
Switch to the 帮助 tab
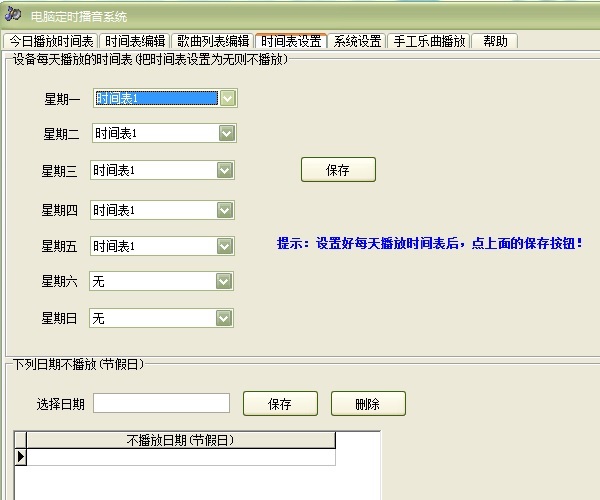[495, 41]
